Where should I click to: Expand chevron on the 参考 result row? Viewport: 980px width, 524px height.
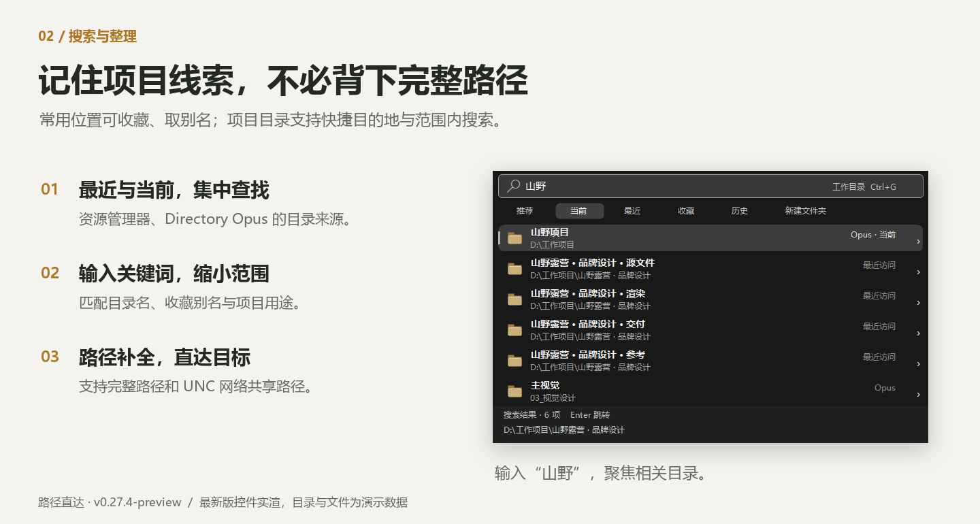pyautogui.click(x=918, y=364)
